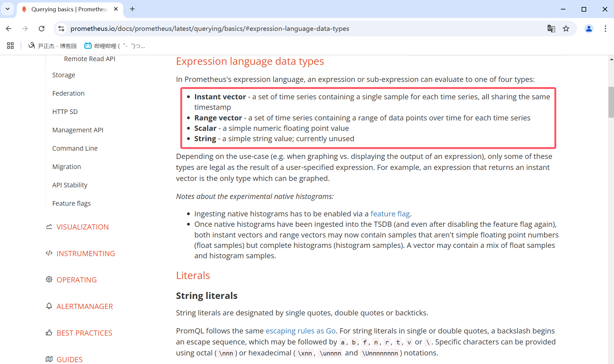Expand the VISUALIZATION sidebar section

[x=82, y=227]
